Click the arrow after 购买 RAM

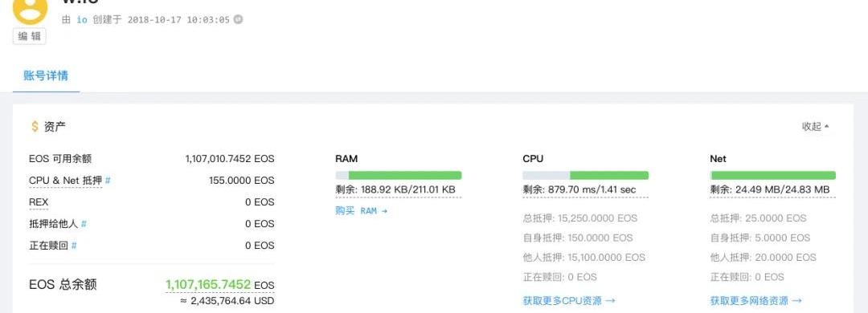coord(384,211)
